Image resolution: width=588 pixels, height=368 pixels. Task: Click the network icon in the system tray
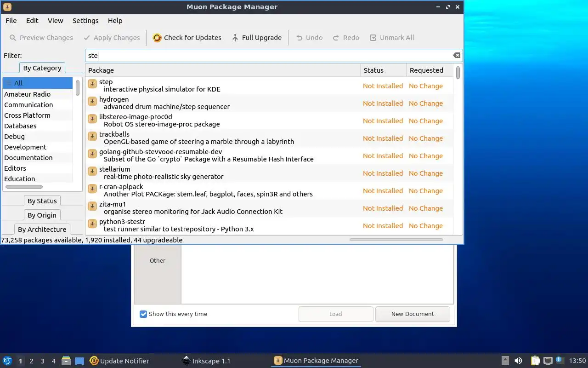coord(548,361)
